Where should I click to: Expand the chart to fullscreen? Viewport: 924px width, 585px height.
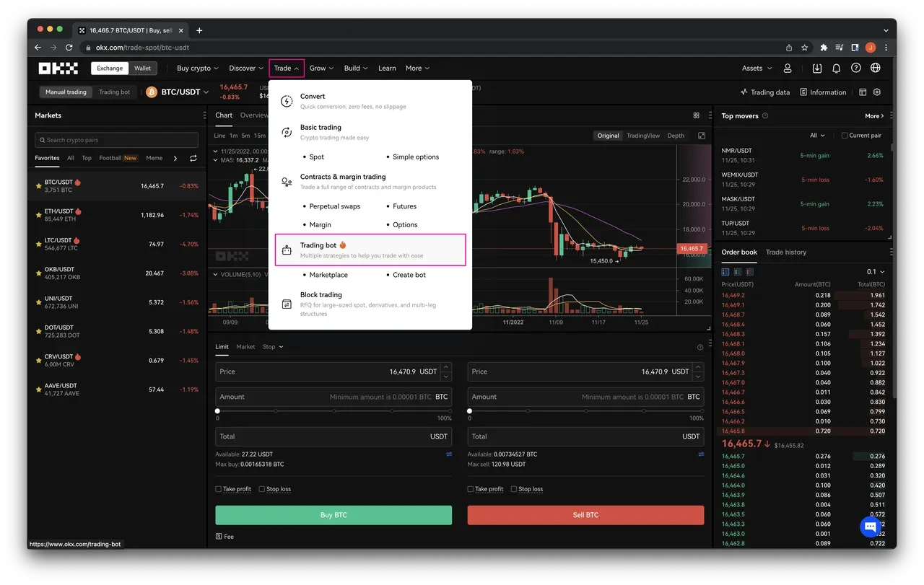tap(701, 135)
